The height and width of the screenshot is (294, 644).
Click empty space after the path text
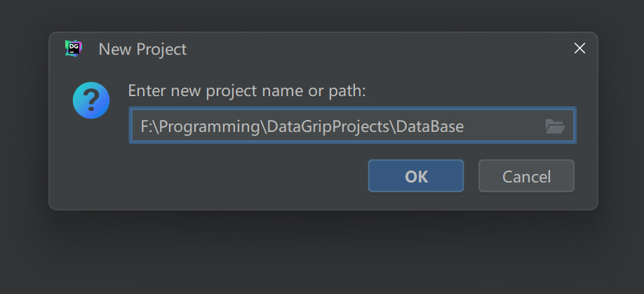502,126
